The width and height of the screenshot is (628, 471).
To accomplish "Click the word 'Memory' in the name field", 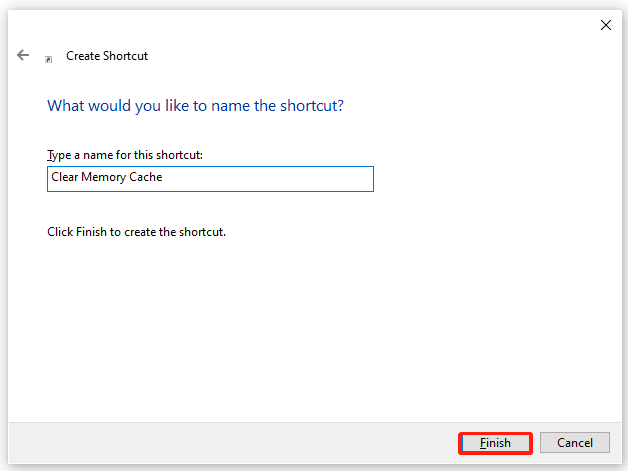I will tap(105, 178).
